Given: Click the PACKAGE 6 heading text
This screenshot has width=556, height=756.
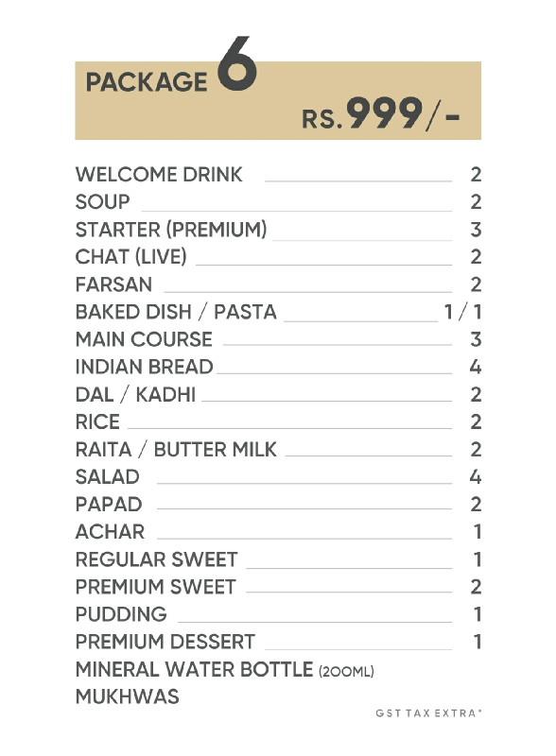Looking at the screenshot, I should (x=171, y=65).
